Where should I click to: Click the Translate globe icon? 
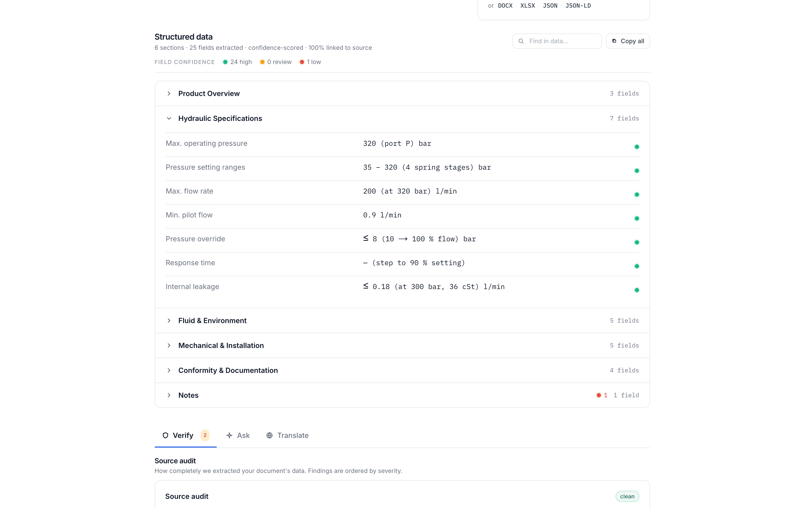[x=269, y=435]
